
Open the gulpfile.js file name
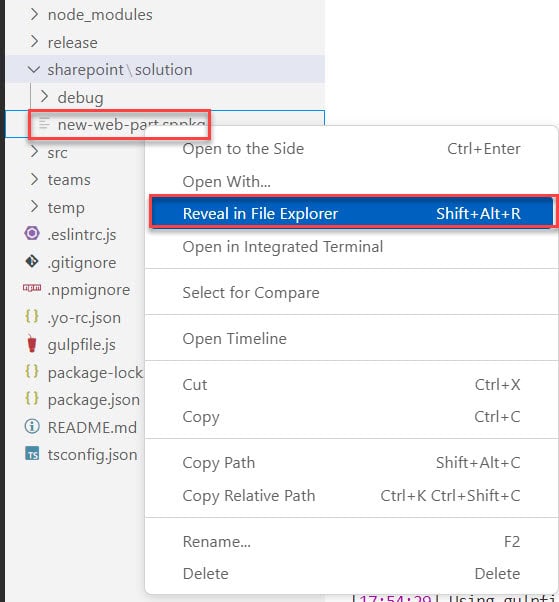point(81,345)
